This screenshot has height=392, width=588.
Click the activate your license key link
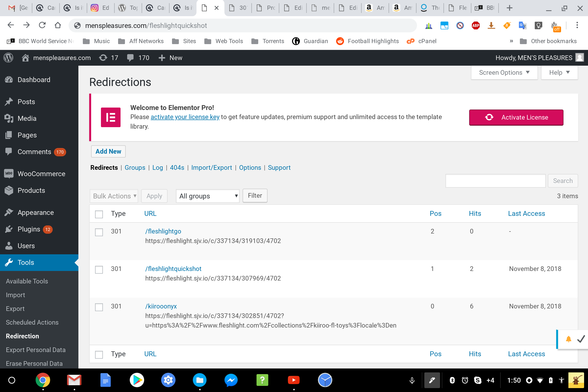[x=185, y=117]
